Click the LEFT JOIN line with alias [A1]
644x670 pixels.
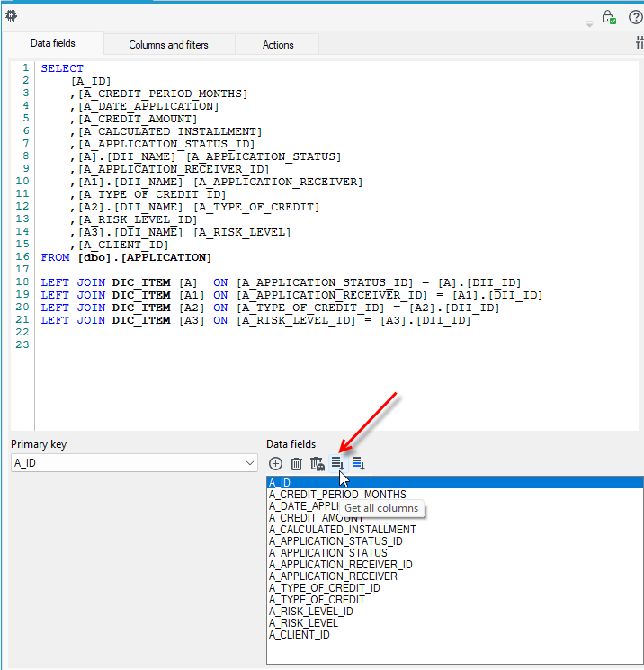pos(291,295)
